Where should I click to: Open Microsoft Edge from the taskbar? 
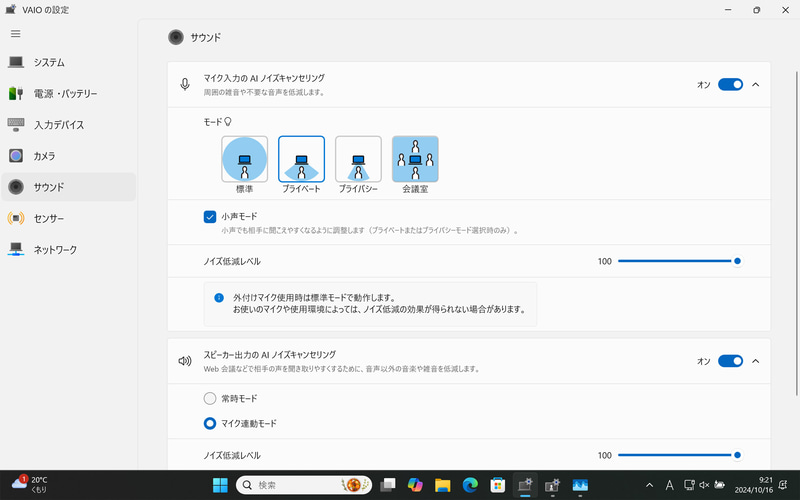click(470, 485)
